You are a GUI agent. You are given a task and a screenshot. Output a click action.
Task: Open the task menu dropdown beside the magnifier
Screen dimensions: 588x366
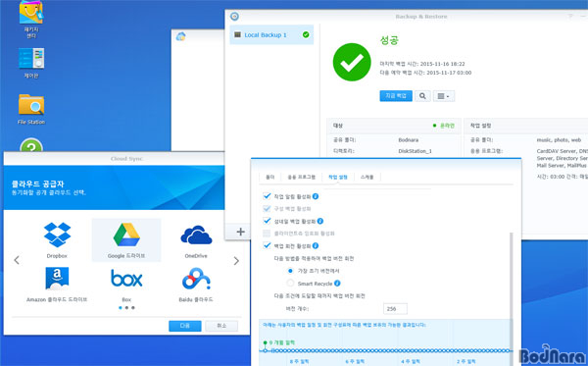(444, 96)
